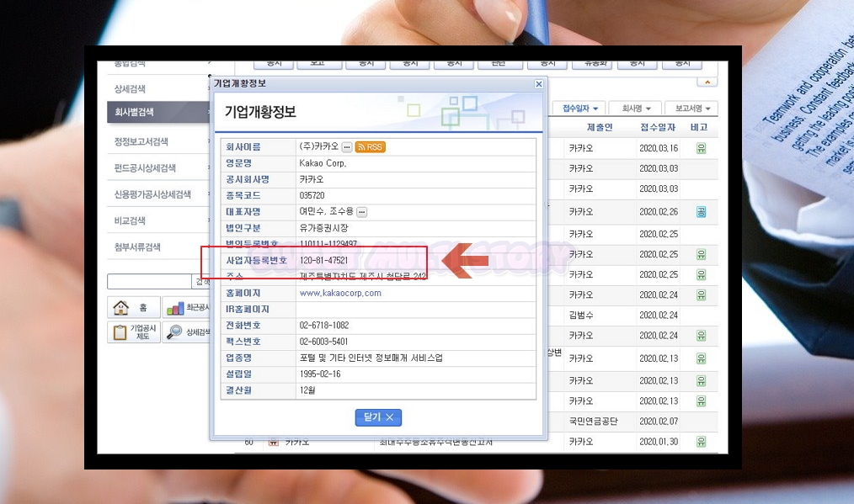Viewport: 854px width, 504px height.
Task: Click the date 2020.02.26 in the list
Action: coord(659,212)
